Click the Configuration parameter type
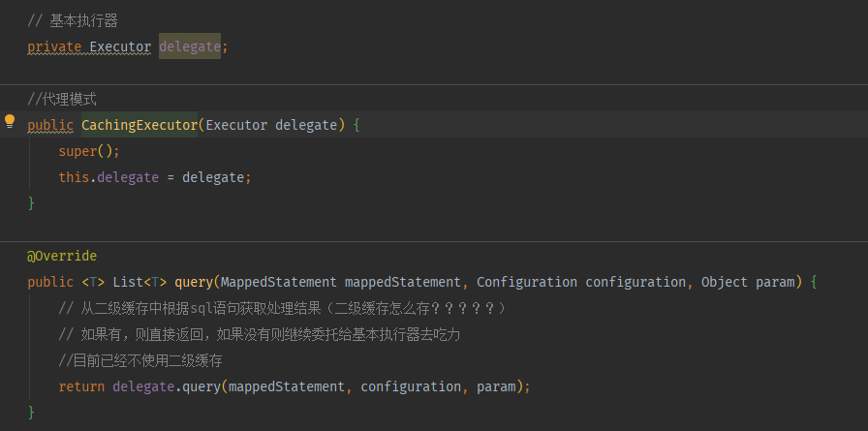Image resolution: width=868 pixels, height=431 pixels. tap(527, 282)
